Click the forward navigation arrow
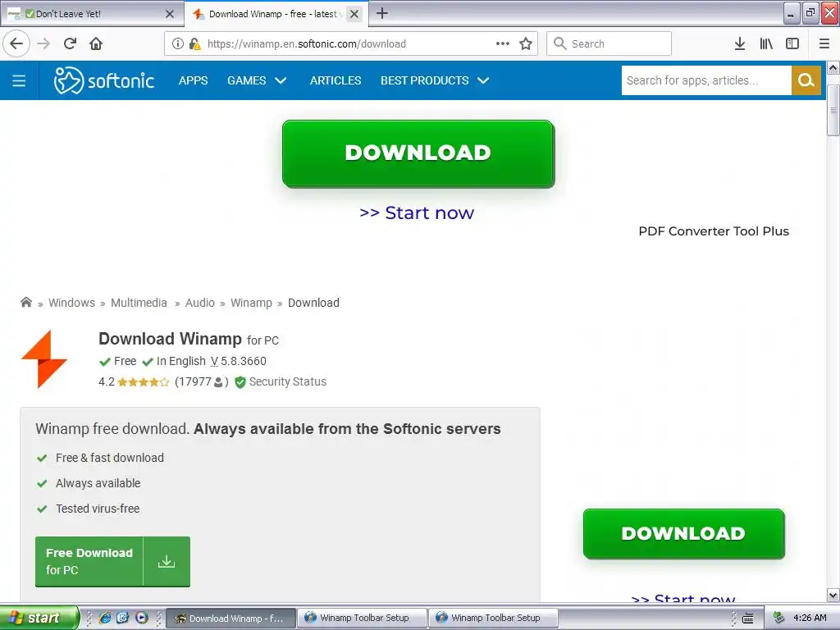Image resolution: width=840 pixels, height=630 pixels. tap(43, 43)
